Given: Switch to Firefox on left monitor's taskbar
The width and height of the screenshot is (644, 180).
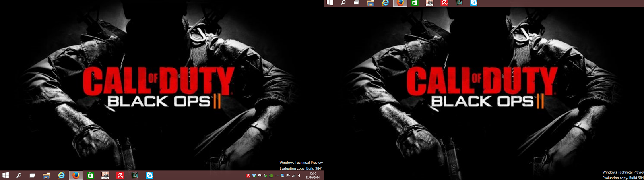Looking at the screenshot, I should pos(76,175).
